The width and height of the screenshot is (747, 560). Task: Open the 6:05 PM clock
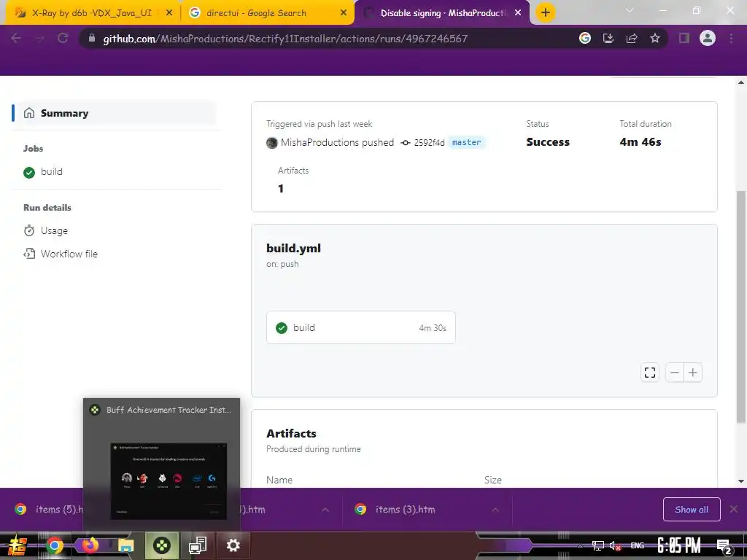click(x=678, y=545)
